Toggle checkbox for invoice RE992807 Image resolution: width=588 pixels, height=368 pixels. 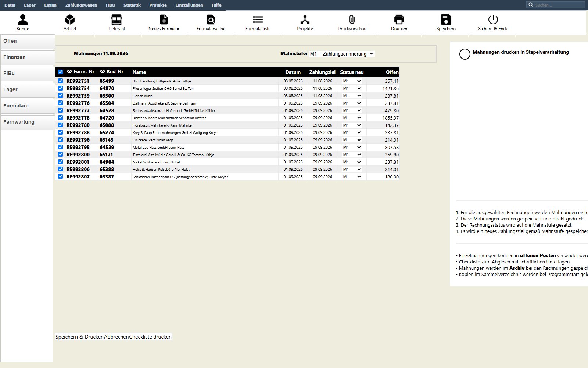(61, 177)
